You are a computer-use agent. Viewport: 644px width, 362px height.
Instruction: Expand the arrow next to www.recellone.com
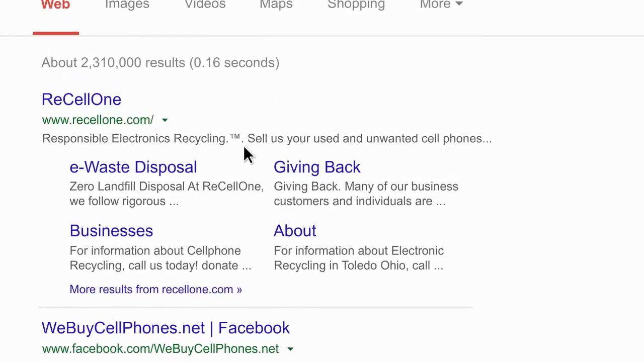click(x=165, y=120)
